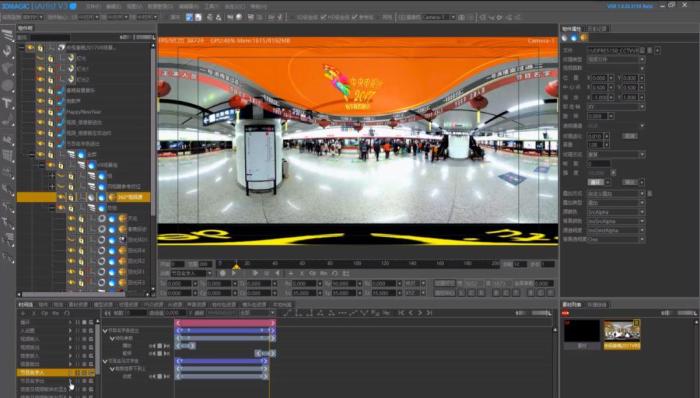Image resolution: width=700 pixels, height=398 pixels.
Task: Toggle the lock icon on the top tree row
Action: (x=40, y=47)
